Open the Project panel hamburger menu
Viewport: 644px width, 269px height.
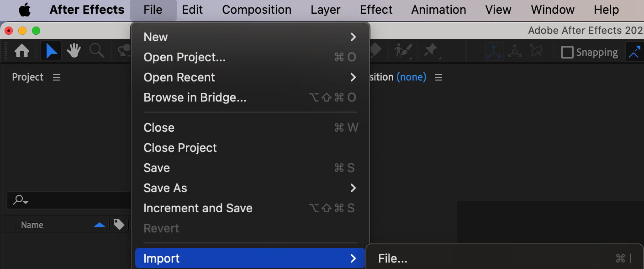click(57, 77)
